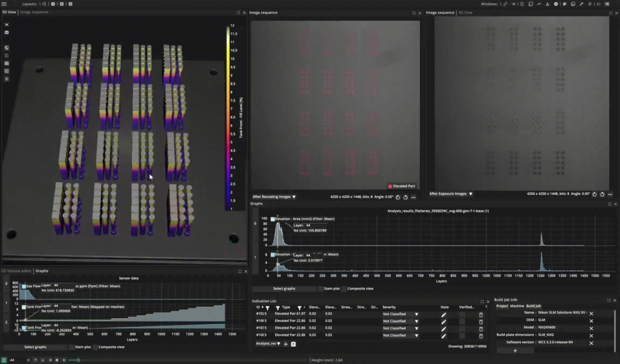This screenshot has width=620, height=364.
Task: Remove the OEM entry with X icon
Action: tap(591, 321)
